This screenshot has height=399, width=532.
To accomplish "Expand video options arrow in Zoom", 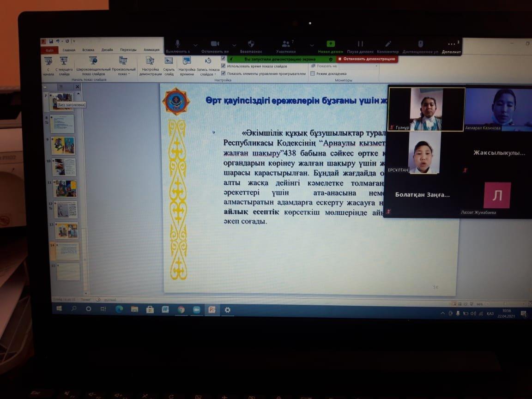I will coord(234,45).
